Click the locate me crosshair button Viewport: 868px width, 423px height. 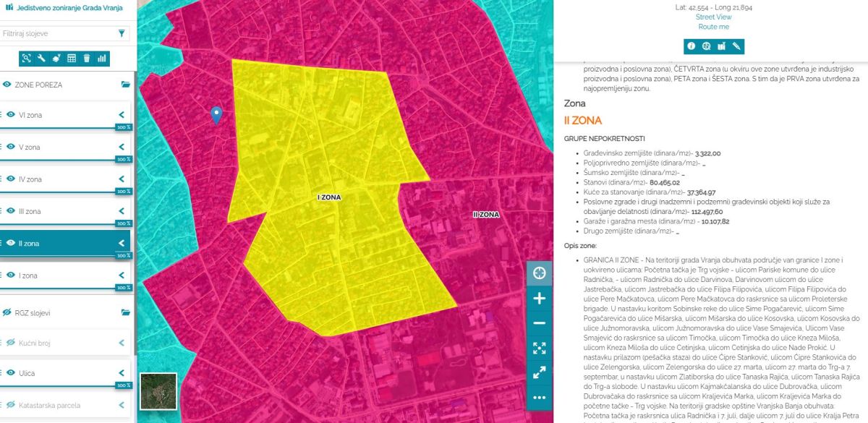click(x=539, y=273)
